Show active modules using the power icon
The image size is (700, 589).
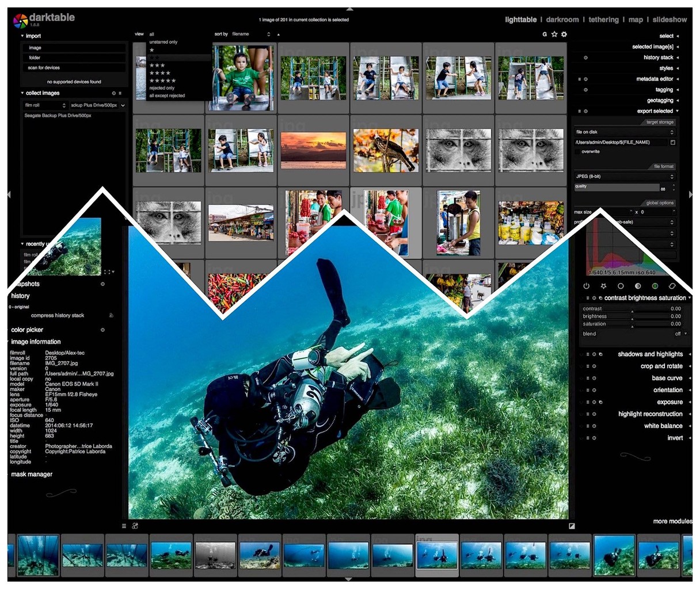pyautogui.click(x=587, y=286)
